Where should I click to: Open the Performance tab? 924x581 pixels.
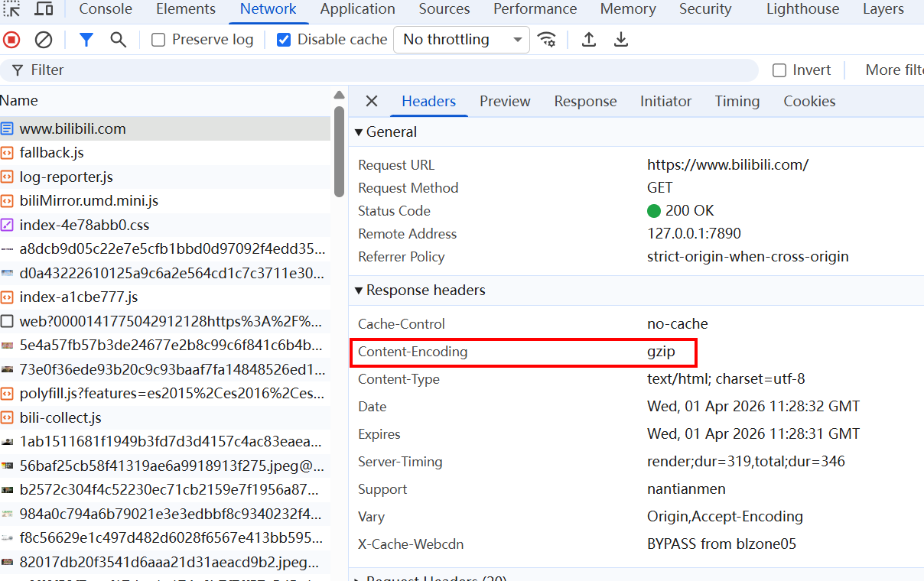[535, 9]
